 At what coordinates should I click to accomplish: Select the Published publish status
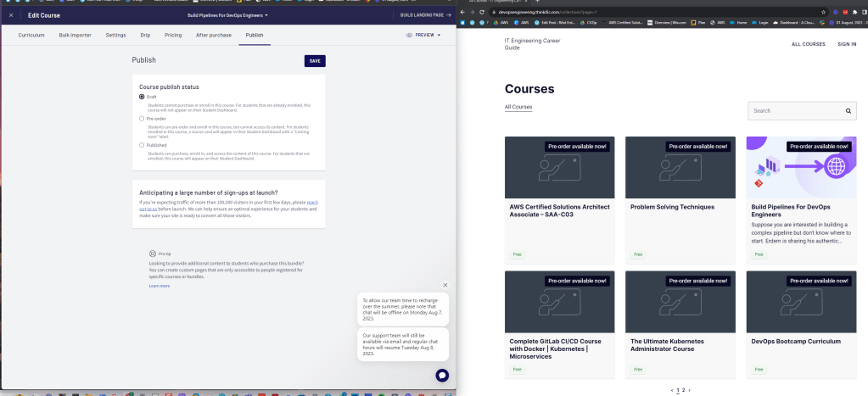(x=142, y=145)
